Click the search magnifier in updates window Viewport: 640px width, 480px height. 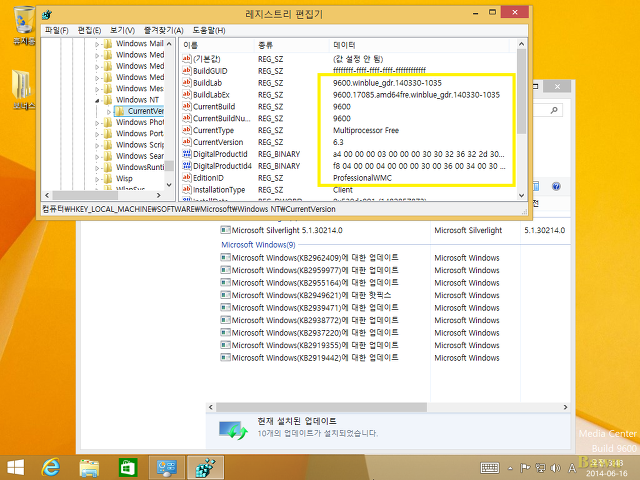(554, 110)
